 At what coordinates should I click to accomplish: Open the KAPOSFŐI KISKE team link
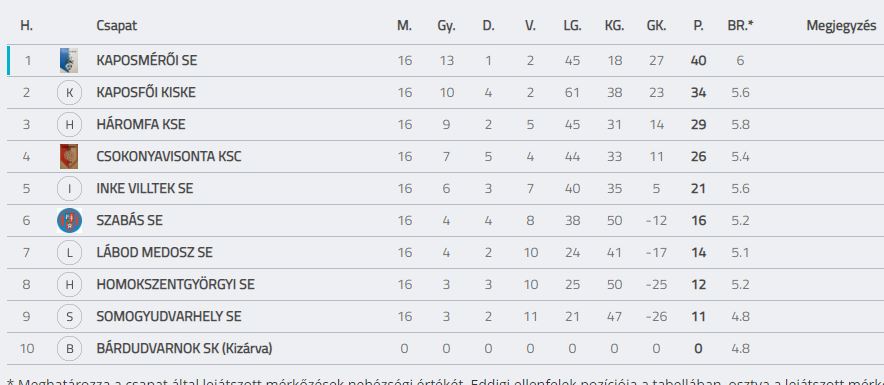point(146,92)
